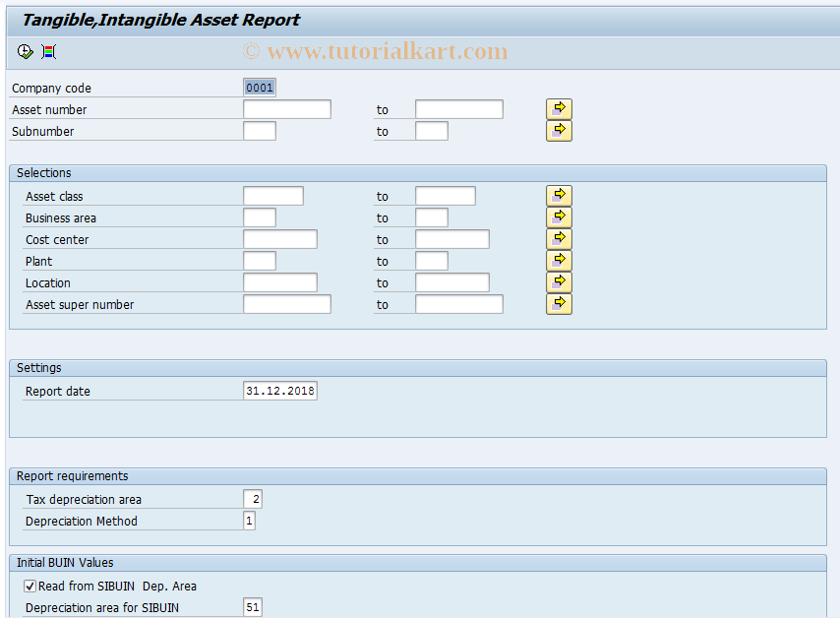The width and height of the screenshot is (840, 619).
Task: Select the Cost center from field
Action: pyautogui.click(x=279, y=238)
